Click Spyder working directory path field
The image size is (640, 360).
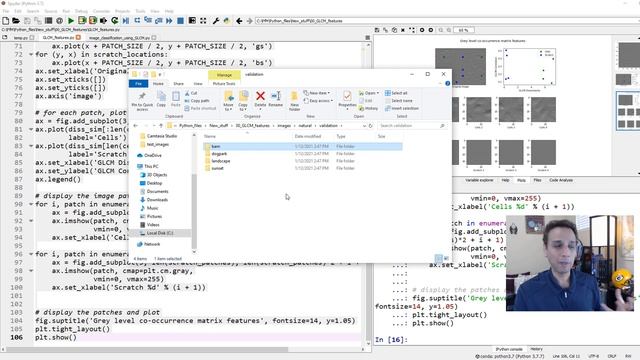click(445, 20)
